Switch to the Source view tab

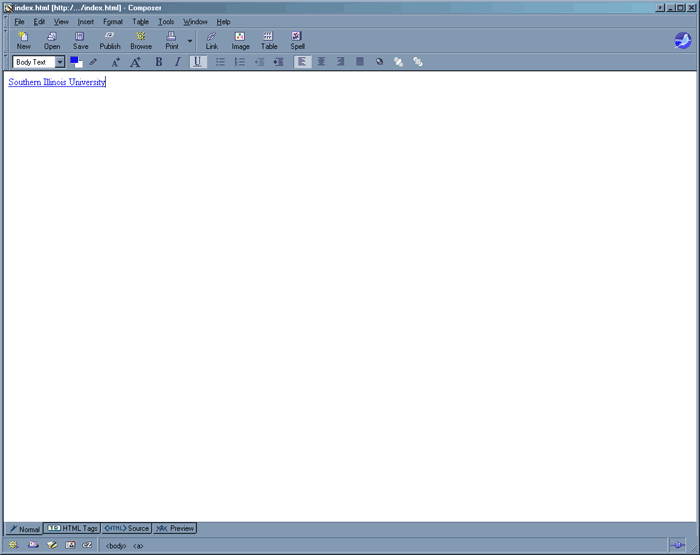pyautogui.click(x=127, y=528)
